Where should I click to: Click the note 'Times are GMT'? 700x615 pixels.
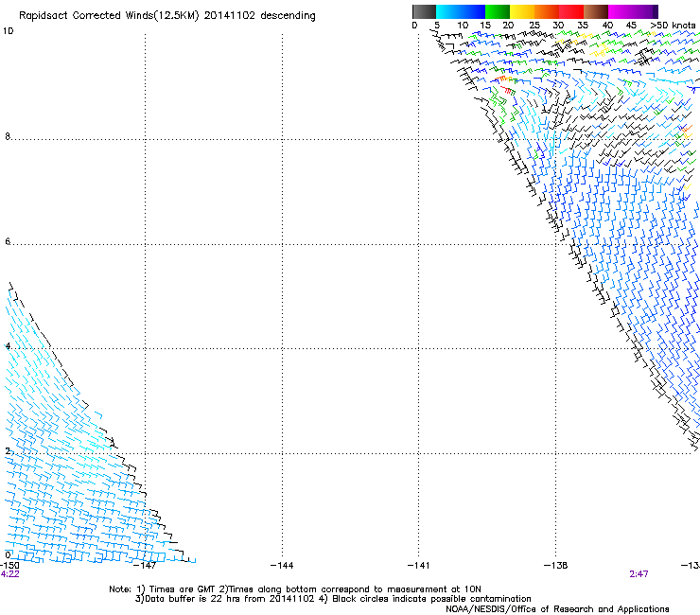(x=183, y=589)
